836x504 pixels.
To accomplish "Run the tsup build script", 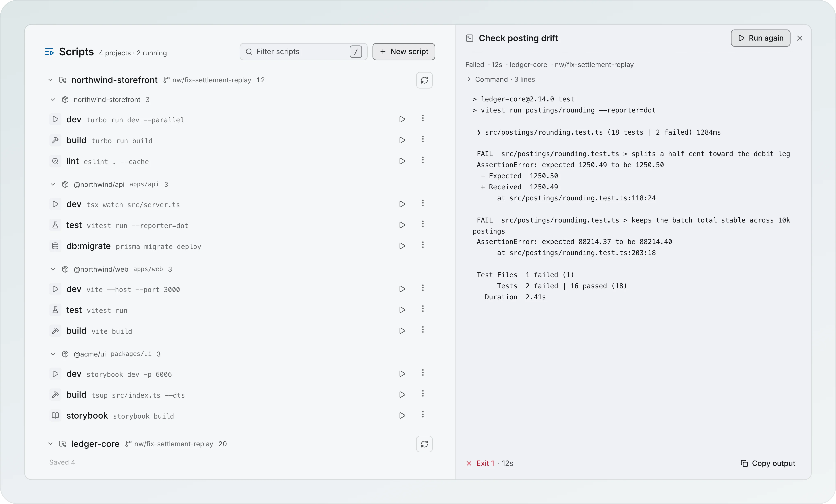I will coord(402,394).
